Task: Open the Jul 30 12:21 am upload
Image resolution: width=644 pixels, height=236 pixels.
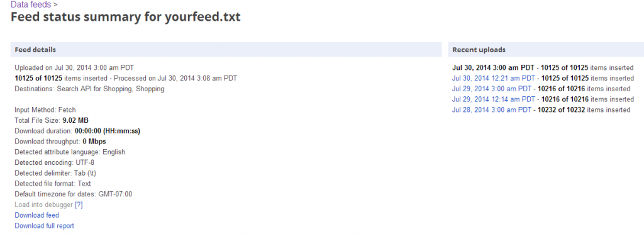Action: (x=493, y=78)
